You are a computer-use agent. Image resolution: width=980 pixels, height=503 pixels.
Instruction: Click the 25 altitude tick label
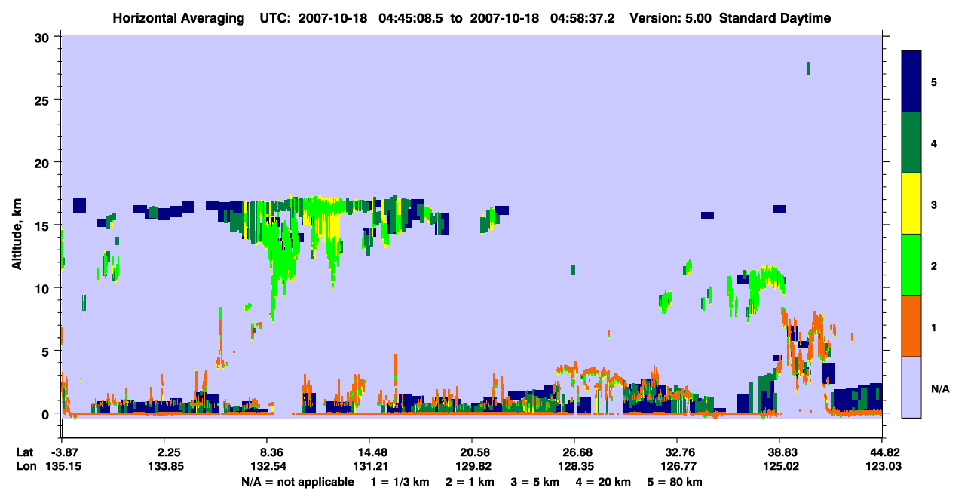[44, 100]
